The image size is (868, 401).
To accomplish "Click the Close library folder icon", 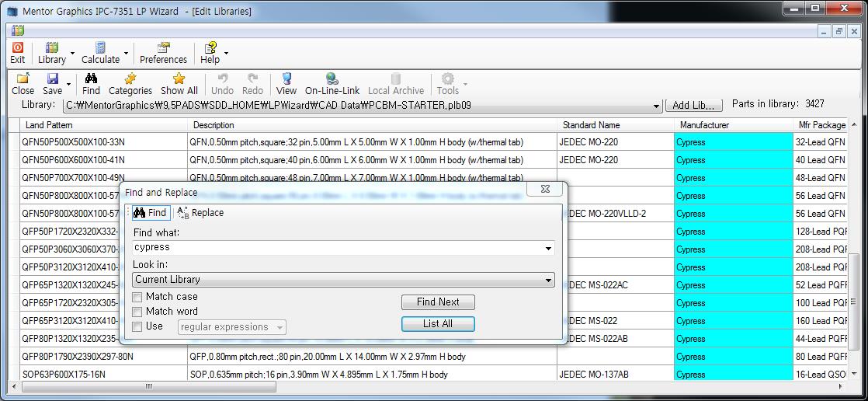I will click(x=23, y=78).
